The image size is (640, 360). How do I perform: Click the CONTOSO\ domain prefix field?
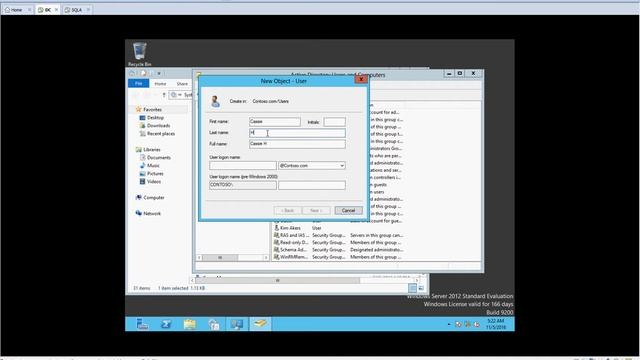pos(243,185)
